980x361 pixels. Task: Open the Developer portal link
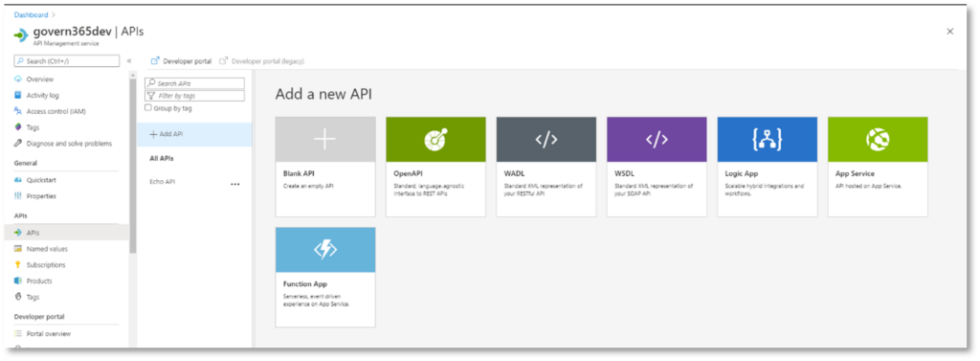pyautogui.click(x=187, y=61)
